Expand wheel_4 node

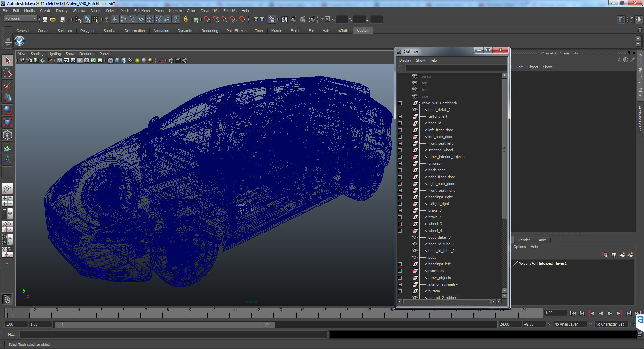pyautogui.click(x=400, y=231)
